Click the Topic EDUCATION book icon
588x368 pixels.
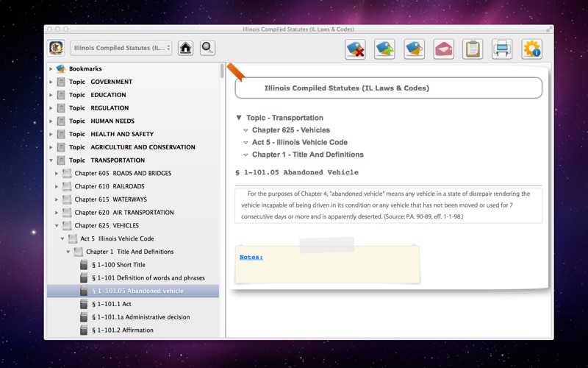[x=61, y=95]
